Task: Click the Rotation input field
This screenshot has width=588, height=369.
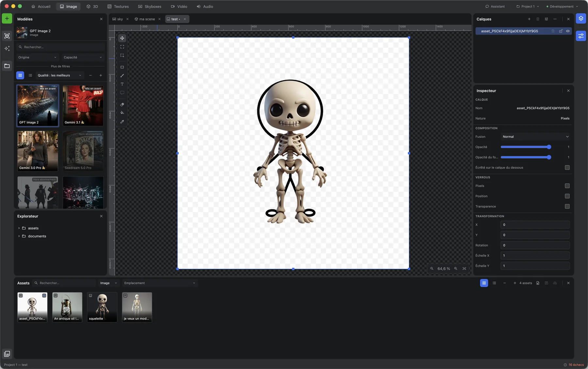Action: (x=535, y=245)
